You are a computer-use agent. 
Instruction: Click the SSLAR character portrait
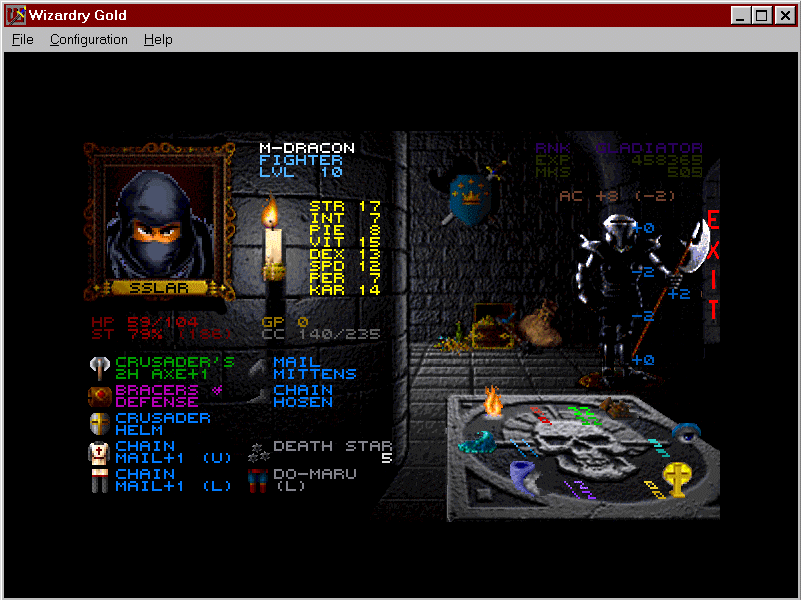point(158,227)
